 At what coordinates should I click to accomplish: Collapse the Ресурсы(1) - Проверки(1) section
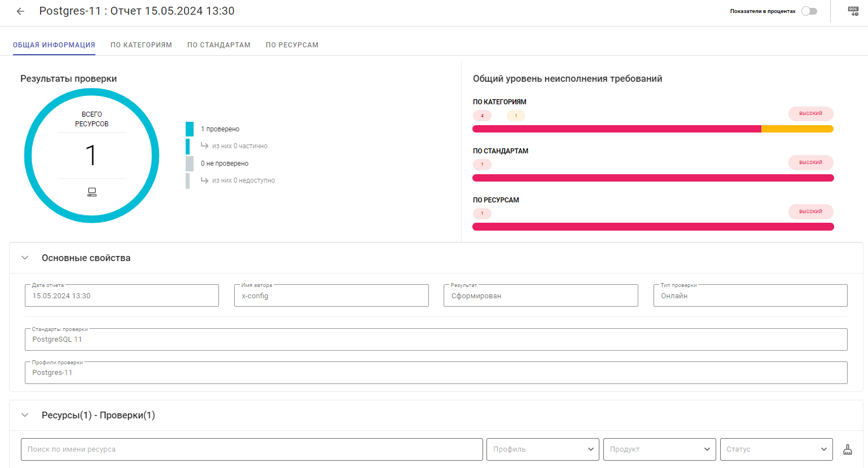25,415
